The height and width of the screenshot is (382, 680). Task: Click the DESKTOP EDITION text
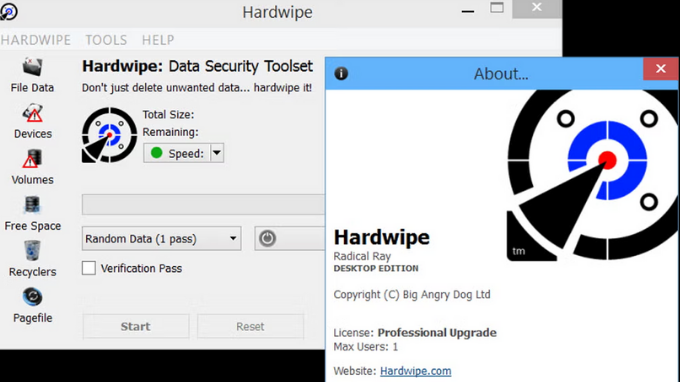pyautogui.click(x=376, y=268)
